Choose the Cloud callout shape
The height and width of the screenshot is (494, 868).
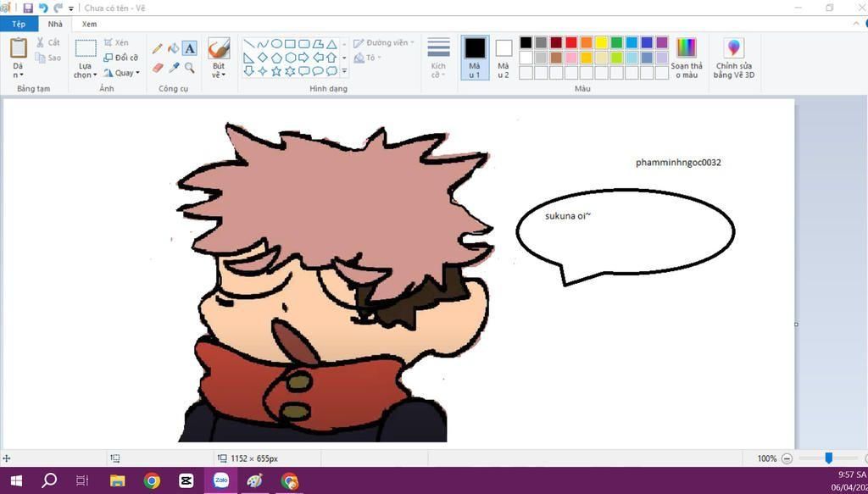[x=331, y=71]
